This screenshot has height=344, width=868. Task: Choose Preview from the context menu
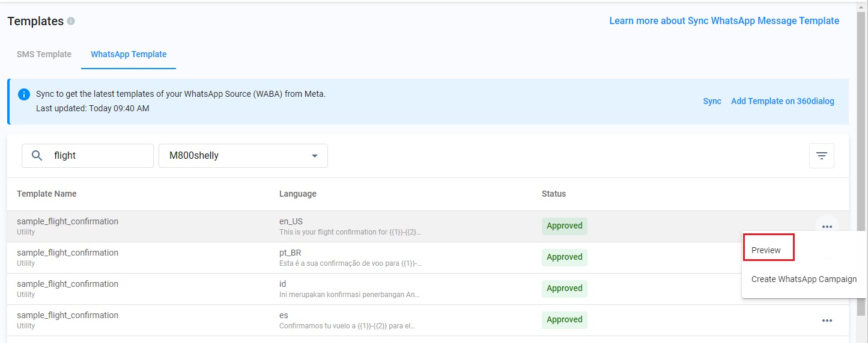[766, 250]
